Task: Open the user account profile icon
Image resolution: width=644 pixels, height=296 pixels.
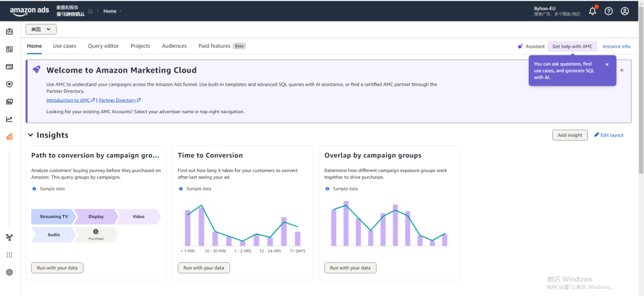Action: coord(624,11)
